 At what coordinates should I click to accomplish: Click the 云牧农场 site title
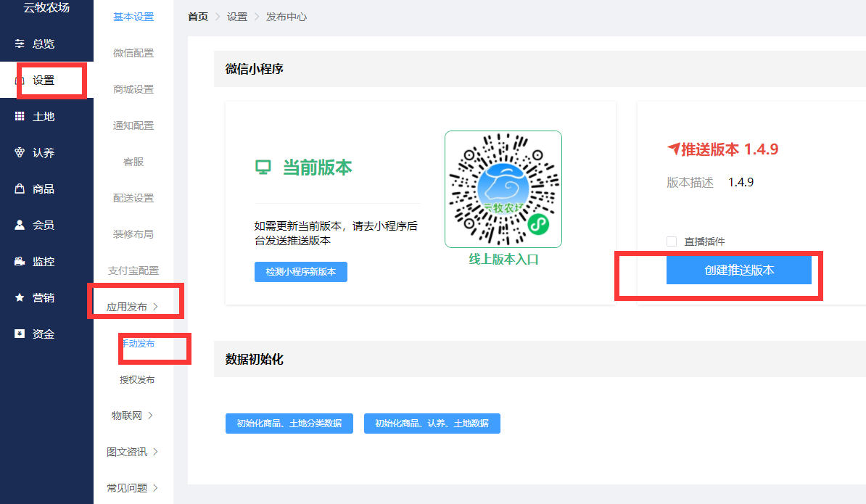(x=46, y=7)
